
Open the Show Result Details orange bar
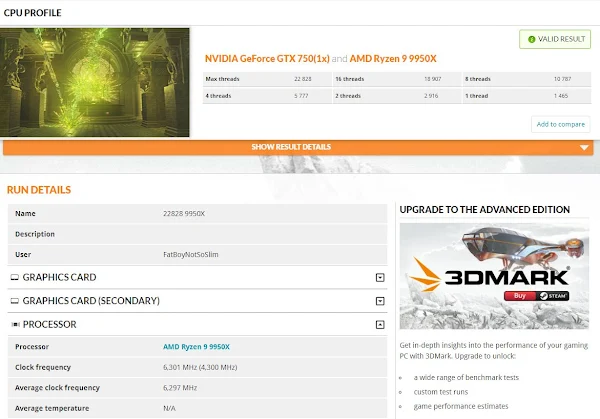(x=298, y=147)
